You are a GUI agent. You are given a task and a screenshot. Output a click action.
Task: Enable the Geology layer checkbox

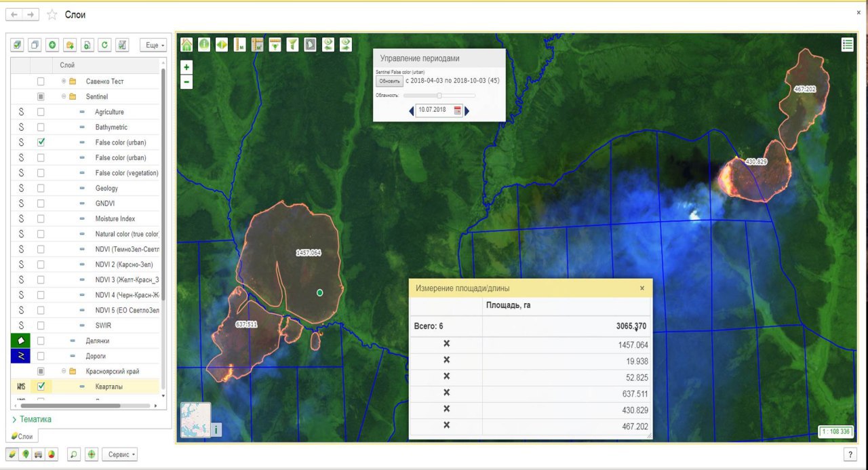[x=41, y=188]
